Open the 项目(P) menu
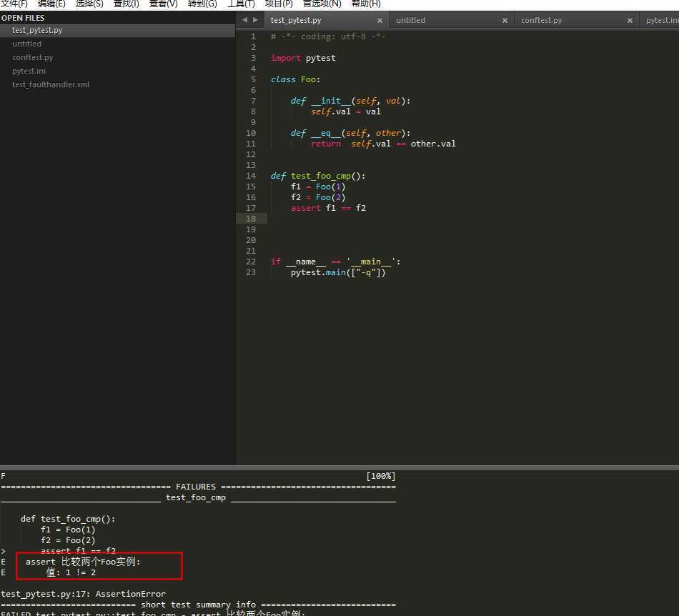This screenshot has width=679, height=616. (x=279, y=4)
